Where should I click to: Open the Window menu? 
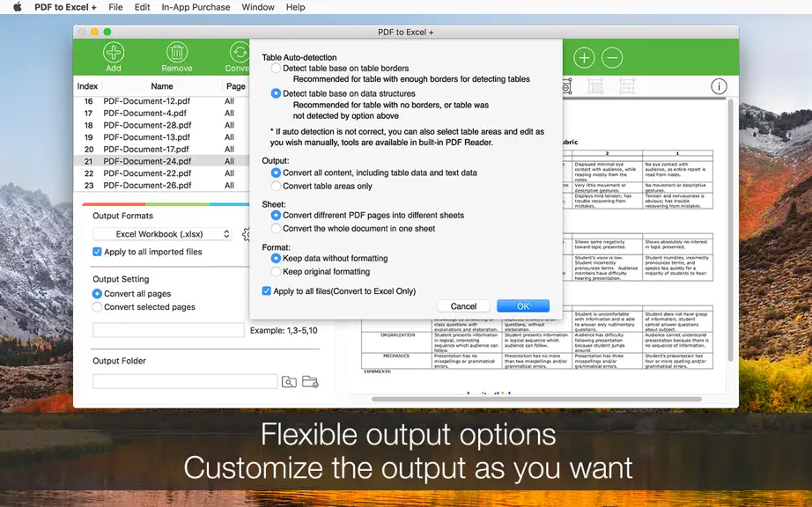258,7
